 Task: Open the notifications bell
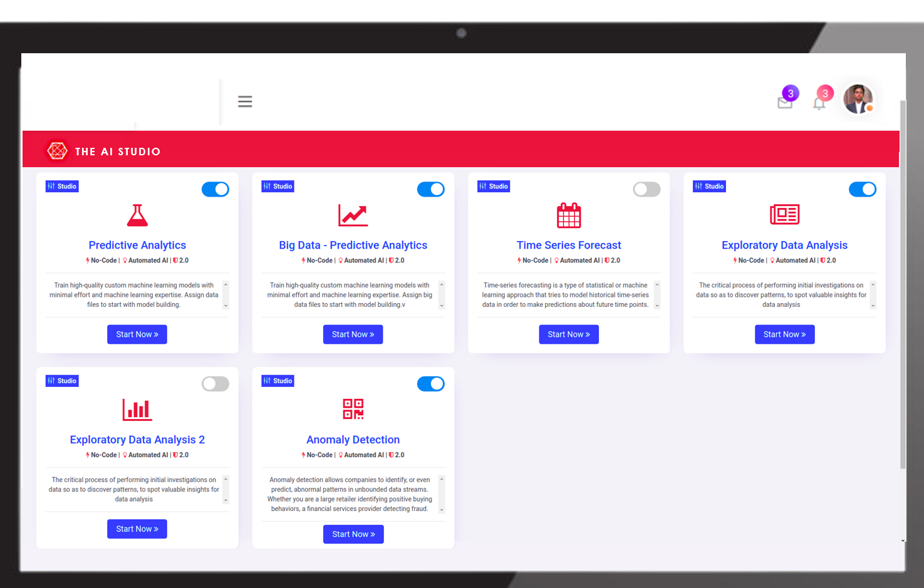point(819,104)
